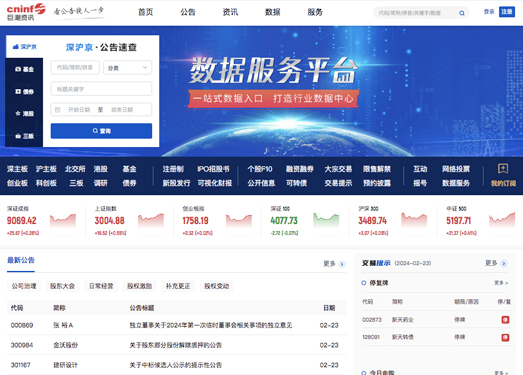Image resolution: width=523 pixels, height=375 pixels.
Task: Open the 沪深300 mini chart
Action: [x=414, y=221]
